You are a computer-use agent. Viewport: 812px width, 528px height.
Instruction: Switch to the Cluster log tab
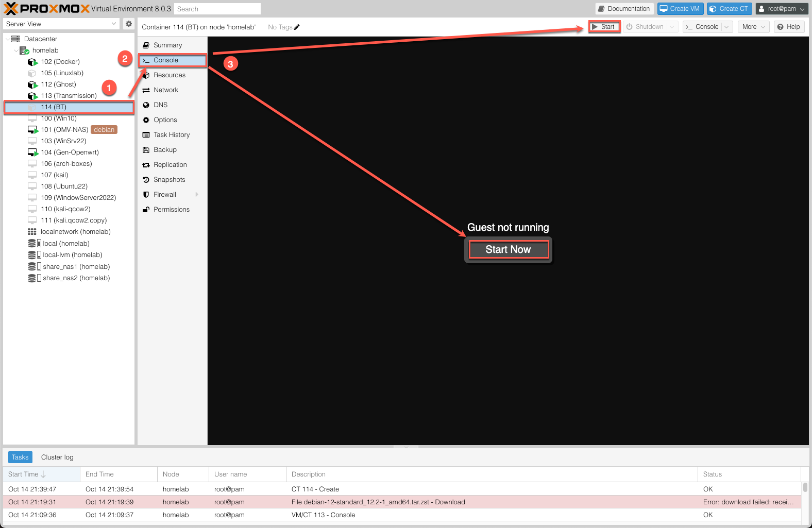(x=57, y=457)
